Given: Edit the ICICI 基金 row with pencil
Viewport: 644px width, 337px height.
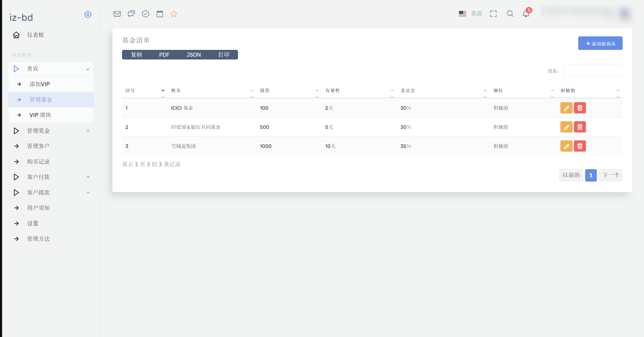Looking at the screenshot, I should tap(566, 108).
